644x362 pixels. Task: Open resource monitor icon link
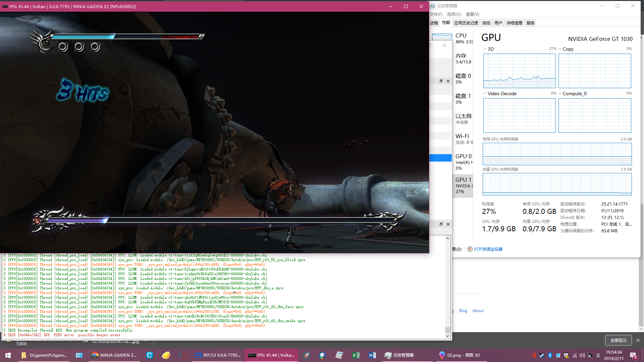point(470,249)
